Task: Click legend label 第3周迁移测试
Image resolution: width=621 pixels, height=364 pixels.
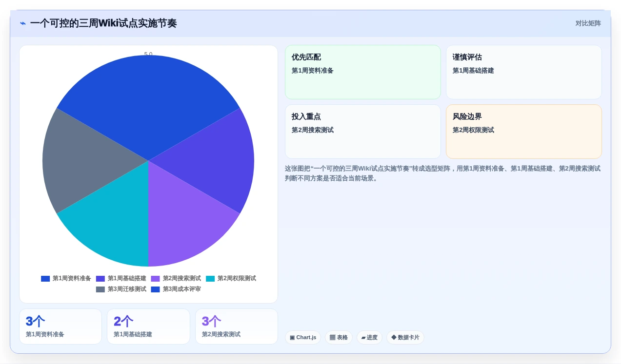Action: pos(127,289)
